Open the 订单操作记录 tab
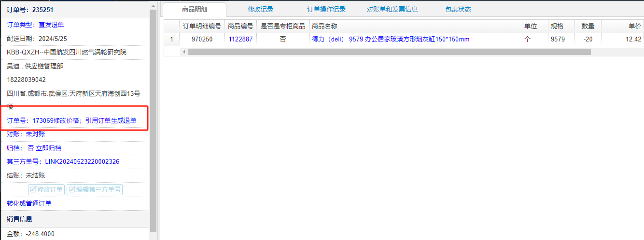This screenshot has height=240, width=644. [326, 9]
